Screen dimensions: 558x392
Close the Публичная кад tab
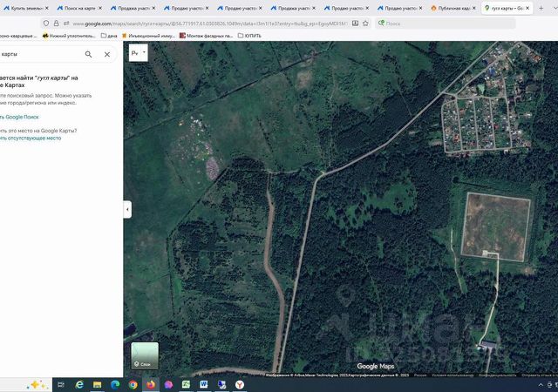[x=474, y=8]
